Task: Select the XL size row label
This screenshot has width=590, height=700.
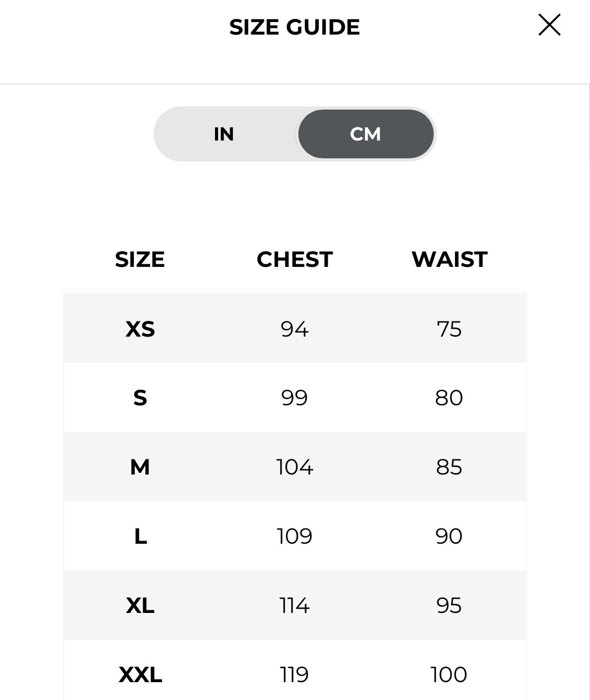Action: point(140,606)
